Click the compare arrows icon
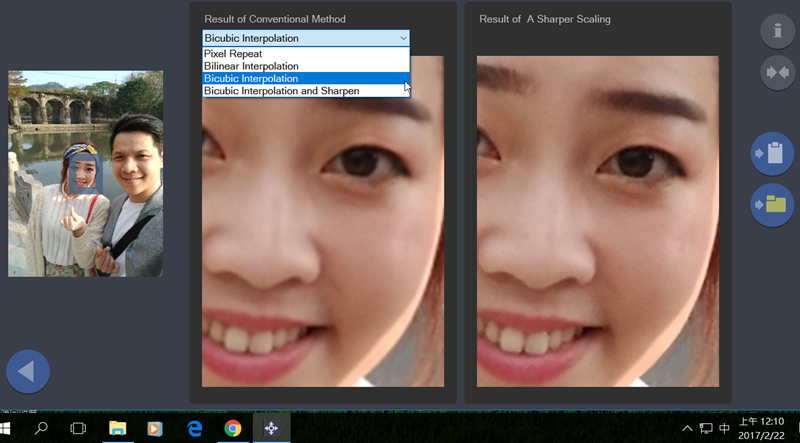 pyautogui.click(x=776, y=73)
